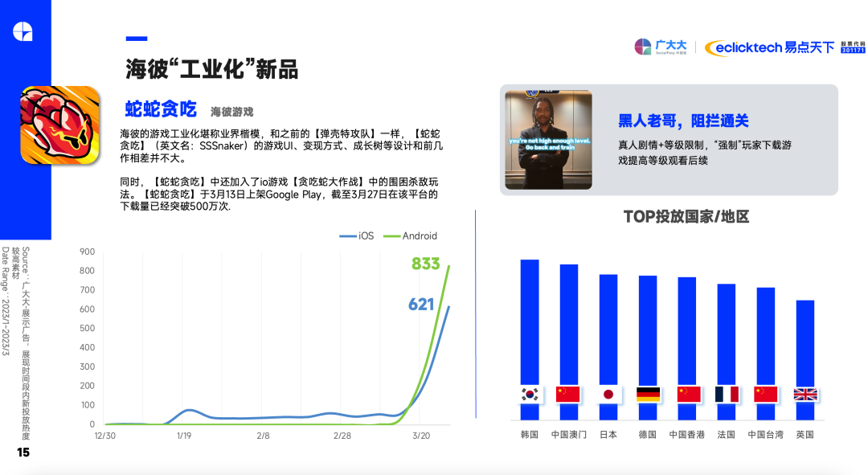Click the 黑人老哥，阻拦通关 heading
This screenshot has height=475, width=868.
(683, 121)
